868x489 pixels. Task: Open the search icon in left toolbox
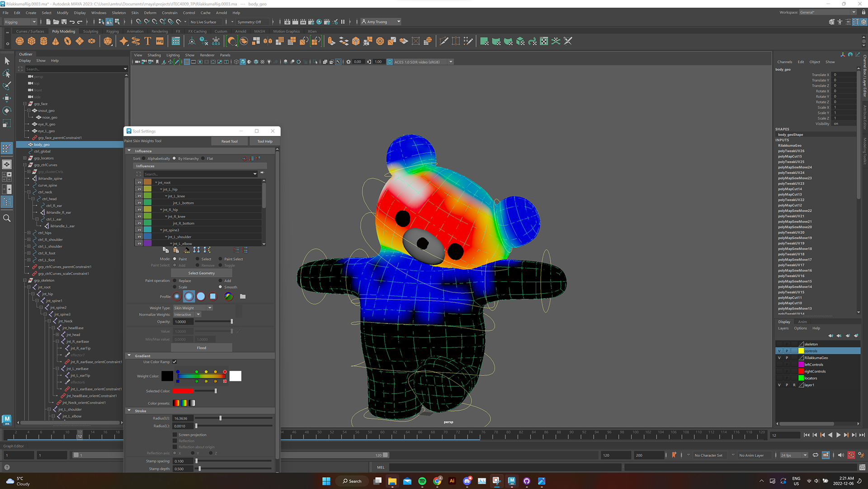7,218
